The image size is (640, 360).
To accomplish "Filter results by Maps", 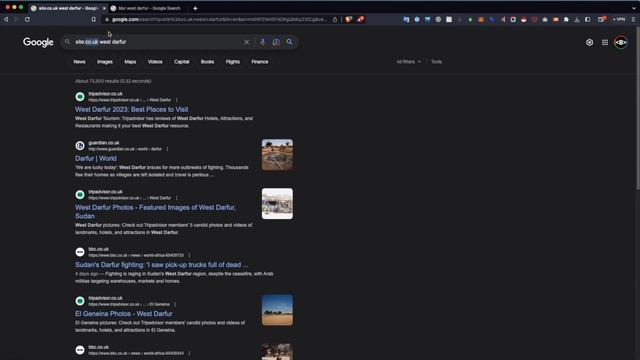I will point(130,62).
